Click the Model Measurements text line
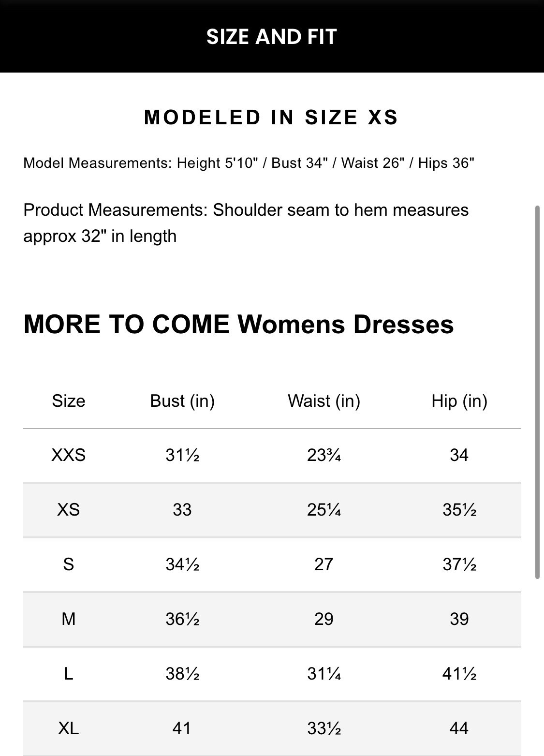544x756 pixels. [249, 163]
